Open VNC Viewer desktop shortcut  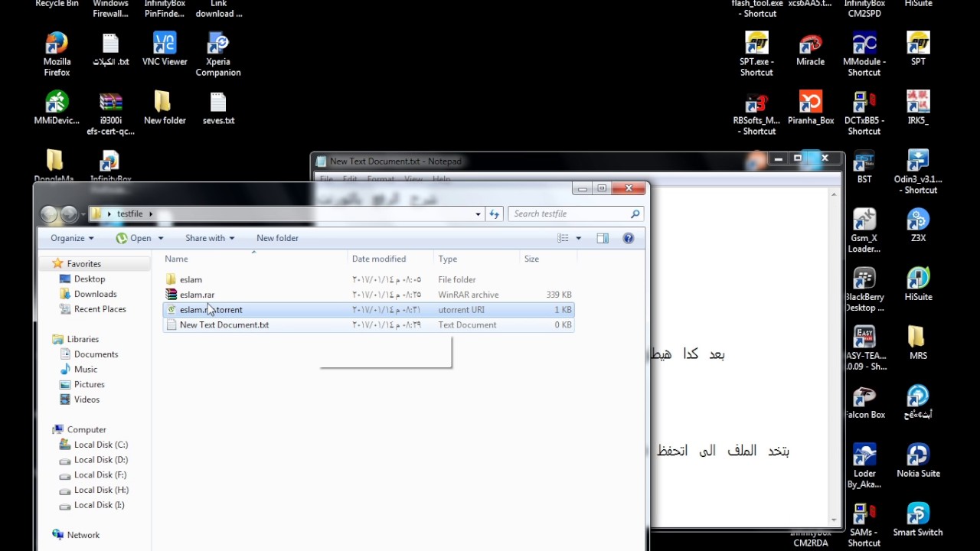pos(165,49)
